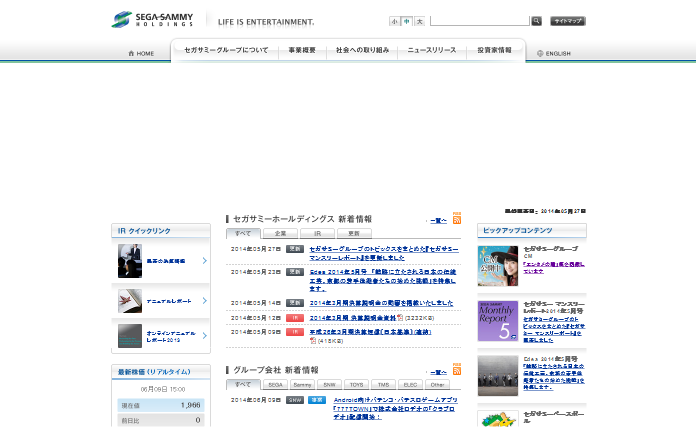This screenshot has width=696, height=427.
Task: Select the Other tab in group news
Action: pyautogui.click(x=437, y=385)
